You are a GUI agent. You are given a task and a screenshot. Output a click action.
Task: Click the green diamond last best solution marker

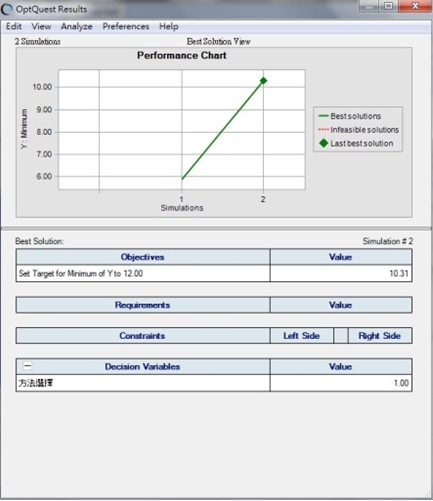coord(263,81)
